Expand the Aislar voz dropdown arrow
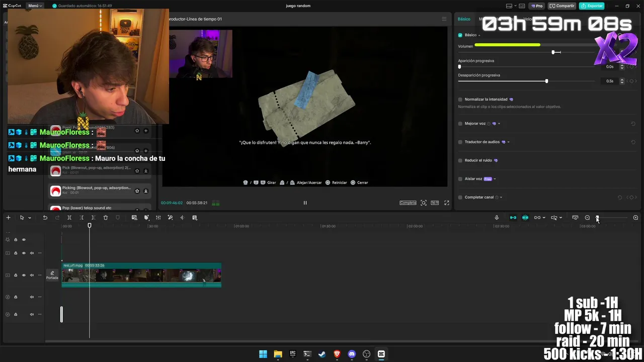The height and width of the screenshot is (362, 644). click(x=495, y=179)
